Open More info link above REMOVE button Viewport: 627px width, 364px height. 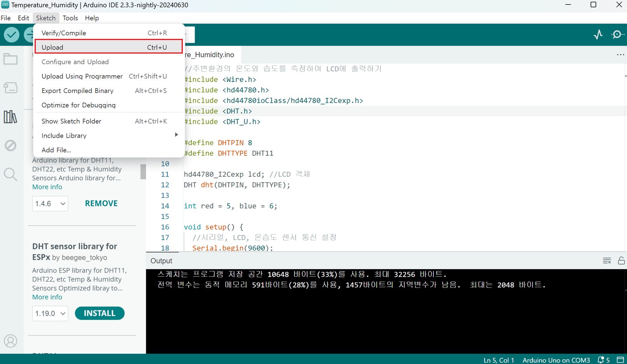[x=47, y=187]
